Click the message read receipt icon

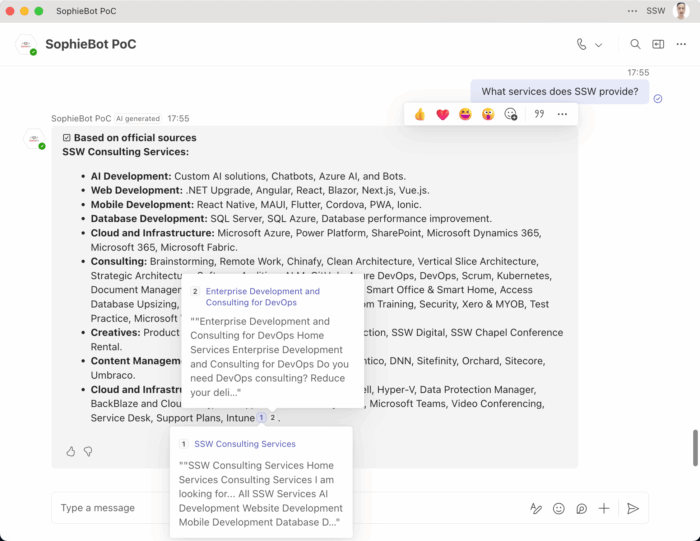(658, 99)
